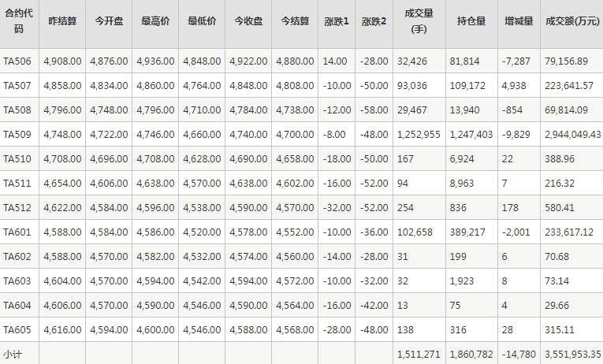Click TA604 turnover 29.66
This screenshot has height=364, width=603.
pyautogui.click(x=556, y=305)
